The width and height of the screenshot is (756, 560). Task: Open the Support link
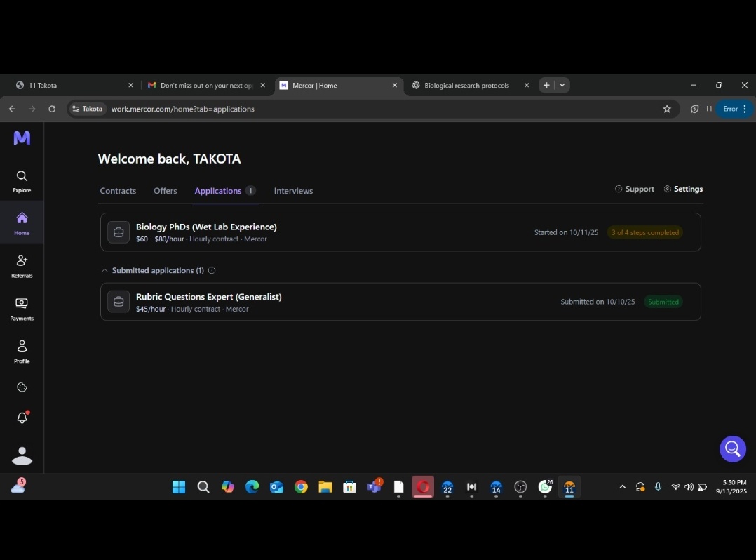635,189
